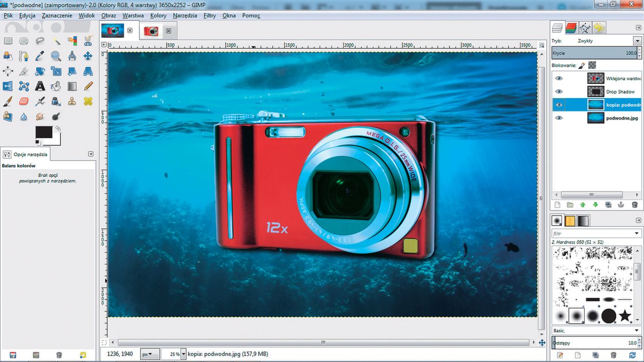Select the Smudge finger tool
Viewport: 644px width, 362px height.
[x=40, y=116]
